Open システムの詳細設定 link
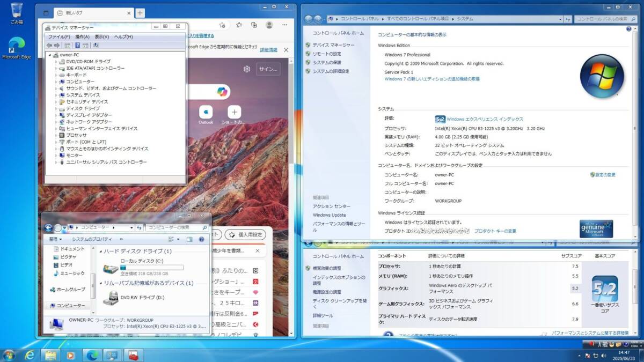 click(x=331, y=71)
